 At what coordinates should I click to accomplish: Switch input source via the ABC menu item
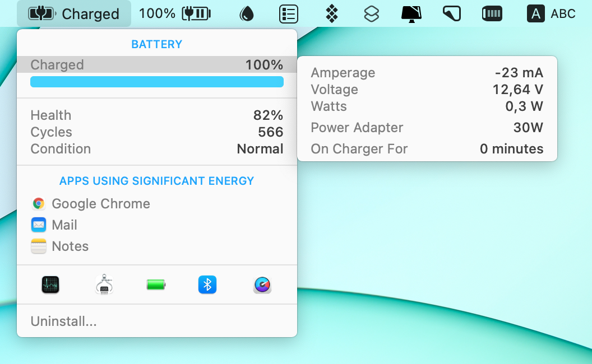tap(551, 13)
